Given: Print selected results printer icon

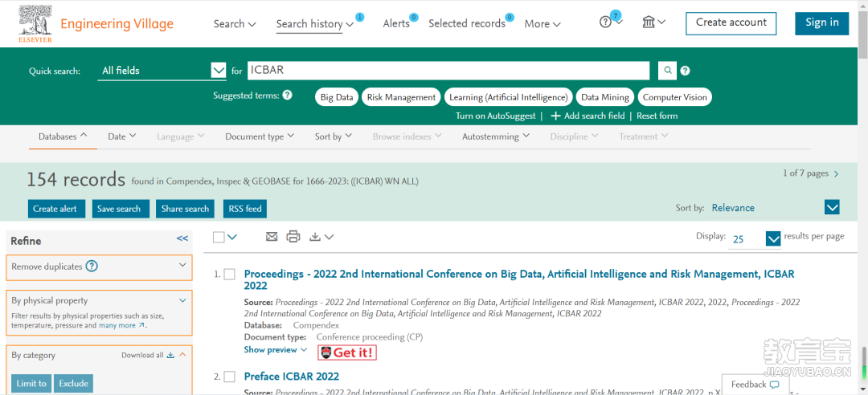Looking at the screenshot, I should [293, 237].
